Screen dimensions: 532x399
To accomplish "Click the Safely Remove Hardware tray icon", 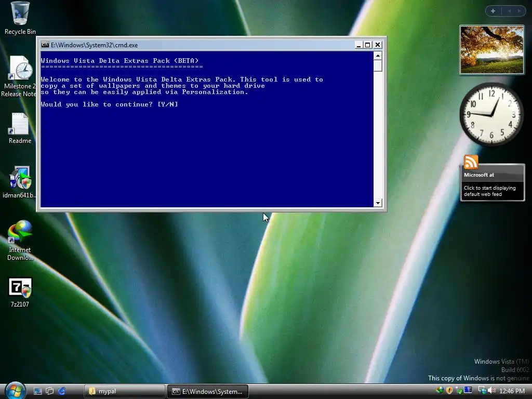I will (459, 391).
